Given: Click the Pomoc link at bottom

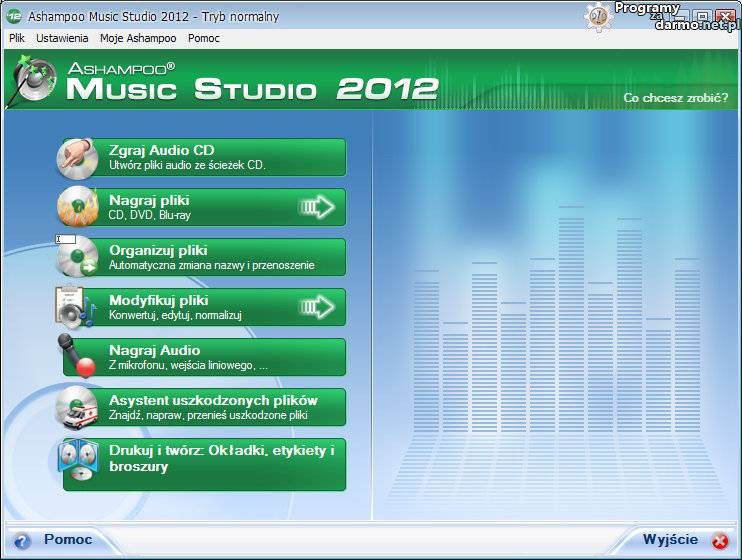Looking at the screenshot, I should click(68, 539).
